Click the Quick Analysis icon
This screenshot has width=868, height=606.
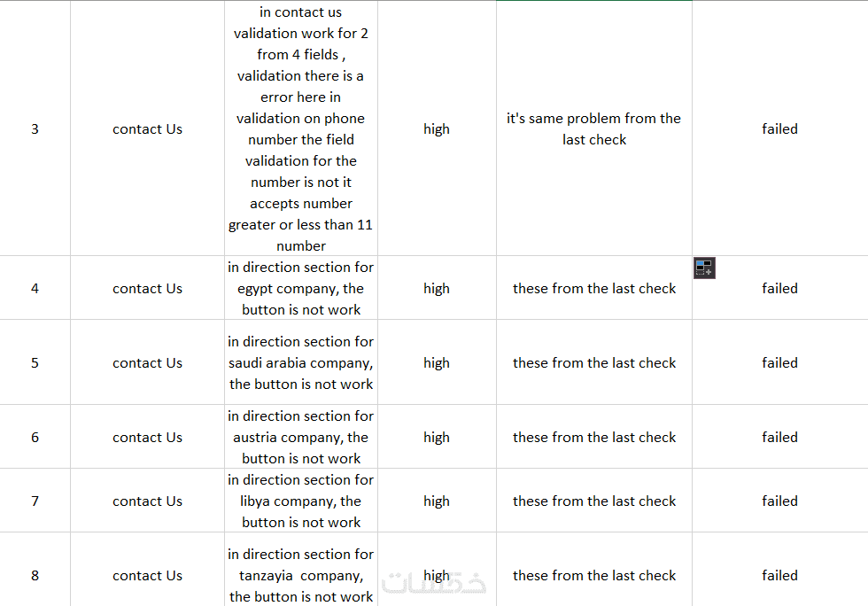(x=704, y=268)
